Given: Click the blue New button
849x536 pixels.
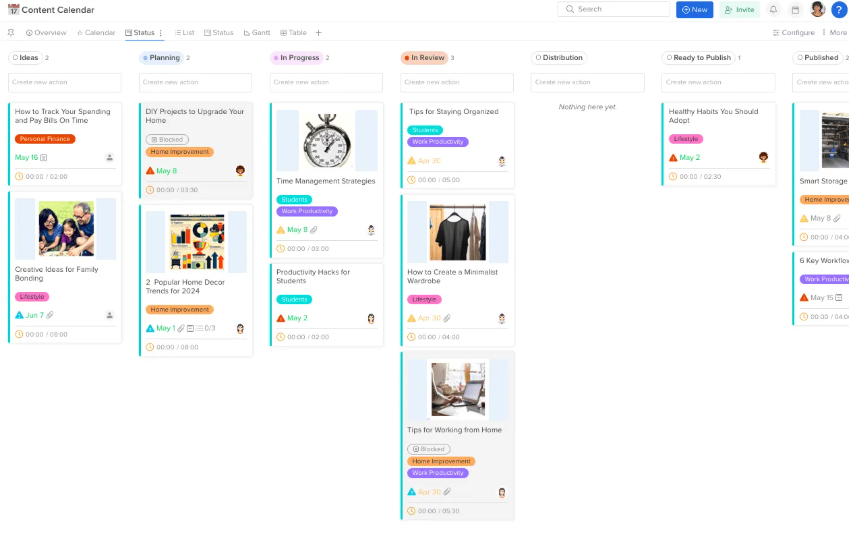Looking at the screenshot, I should click(695, 10).
